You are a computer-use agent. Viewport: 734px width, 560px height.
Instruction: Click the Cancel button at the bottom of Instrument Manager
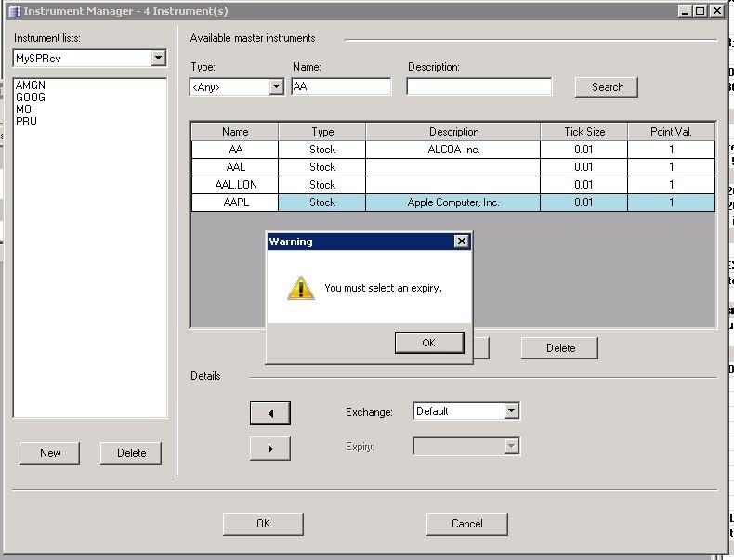coord(466,524)
